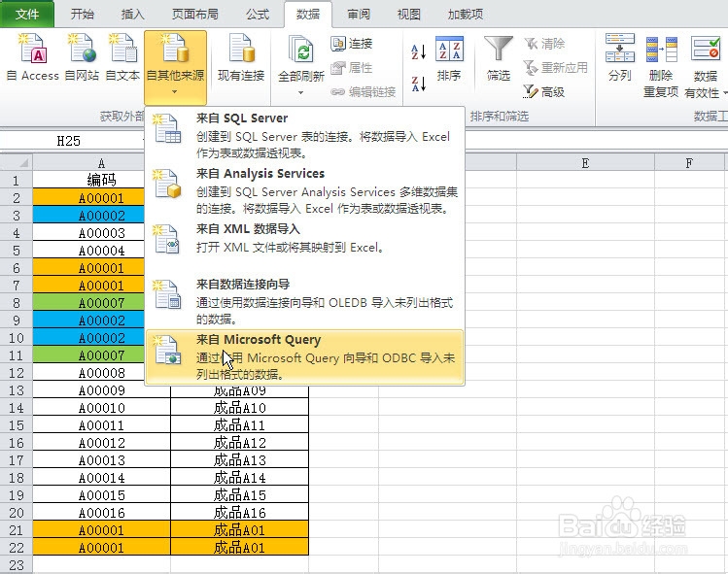Select row 1 header
The height and width of the screenshot is (574, 728).
pyautogui.click(x=17, y=180)
